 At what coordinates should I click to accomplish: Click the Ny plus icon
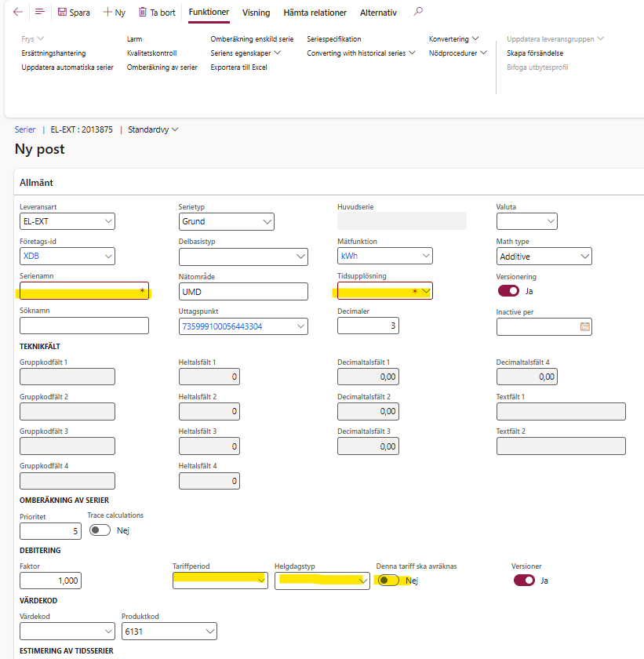coord(107,13)
